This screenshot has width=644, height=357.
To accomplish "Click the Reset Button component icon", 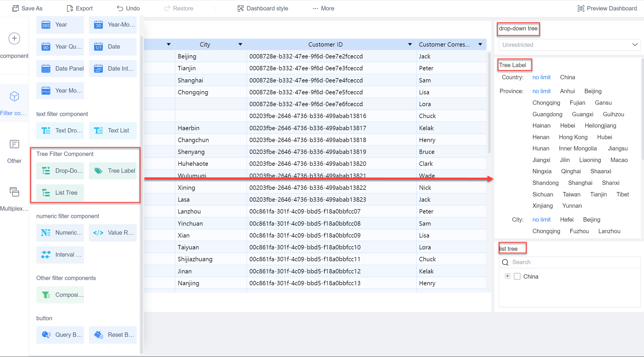I will 98,335.
